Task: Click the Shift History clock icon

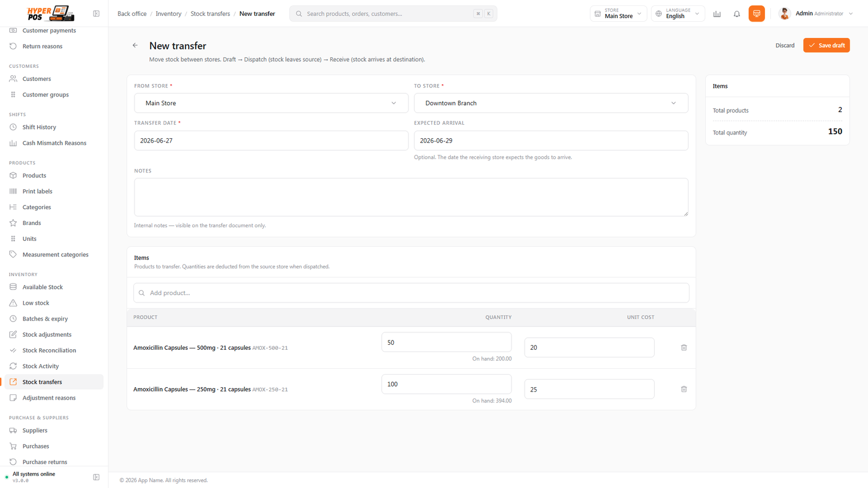Action: (x=13, y=127)
